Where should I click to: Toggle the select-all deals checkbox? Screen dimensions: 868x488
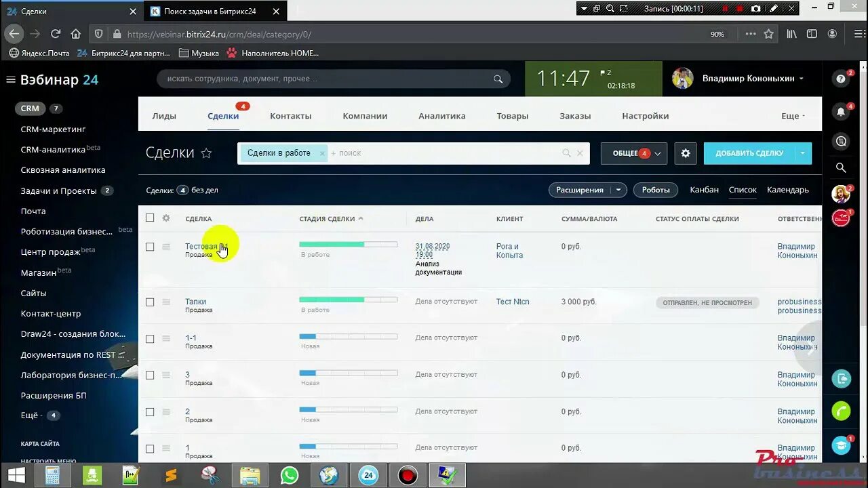click(x=150, y=218)
